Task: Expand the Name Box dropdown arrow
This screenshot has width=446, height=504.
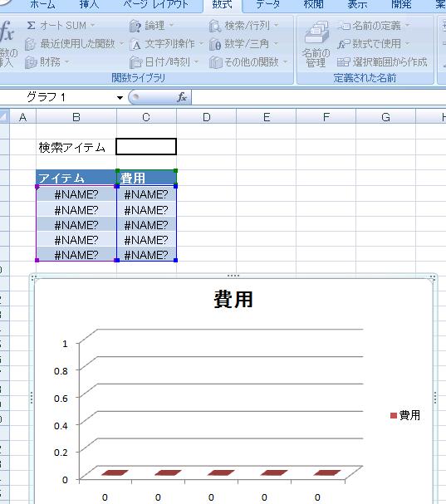Action: click(120, 97)
